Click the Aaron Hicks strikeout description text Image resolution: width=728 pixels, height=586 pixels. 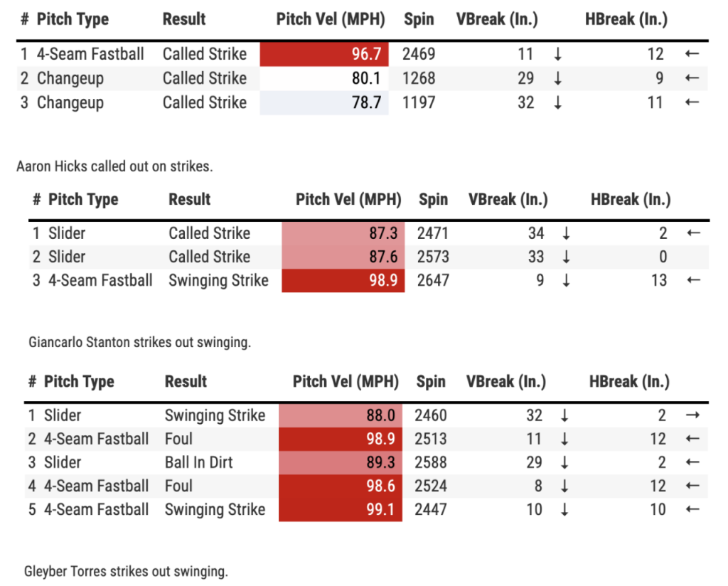pos(114,166)
